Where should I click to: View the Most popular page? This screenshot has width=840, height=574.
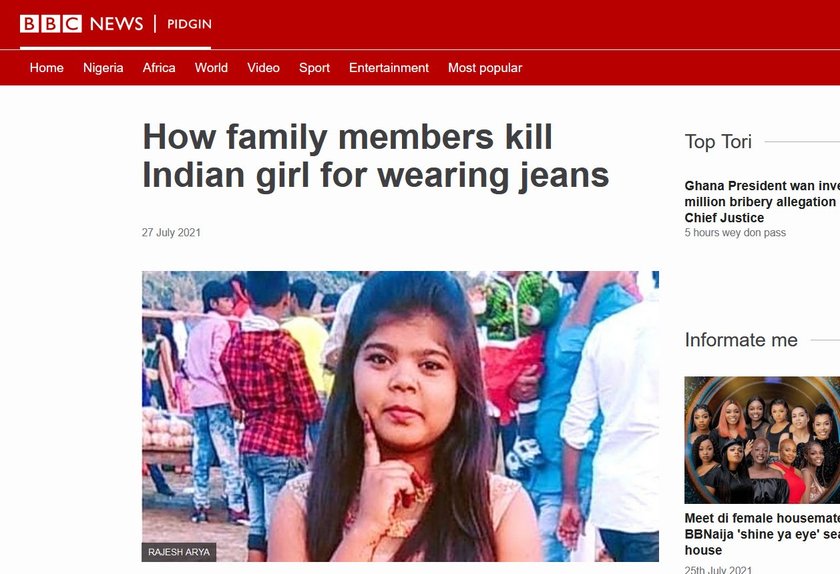pos(485,68)
